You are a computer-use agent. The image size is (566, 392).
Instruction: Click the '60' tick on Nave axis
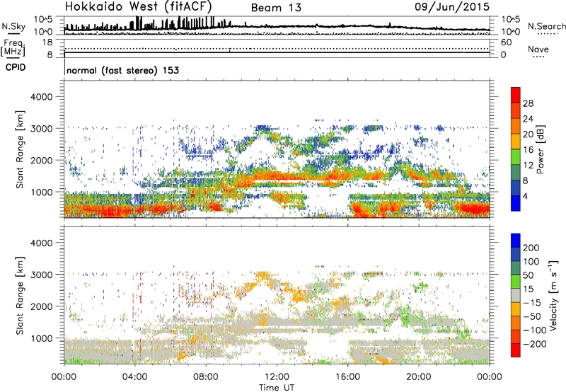pyautogui.click(x=506, y=42)
